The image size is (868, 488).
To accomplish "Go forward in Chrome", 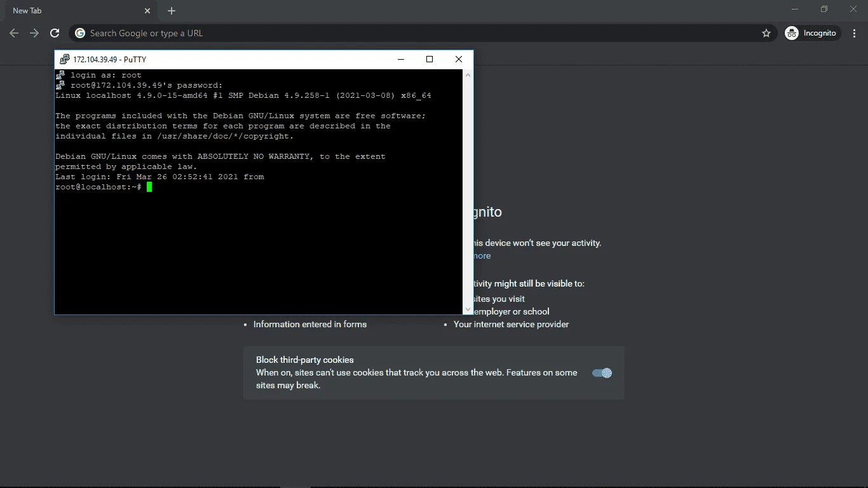I will pos(34,33).
